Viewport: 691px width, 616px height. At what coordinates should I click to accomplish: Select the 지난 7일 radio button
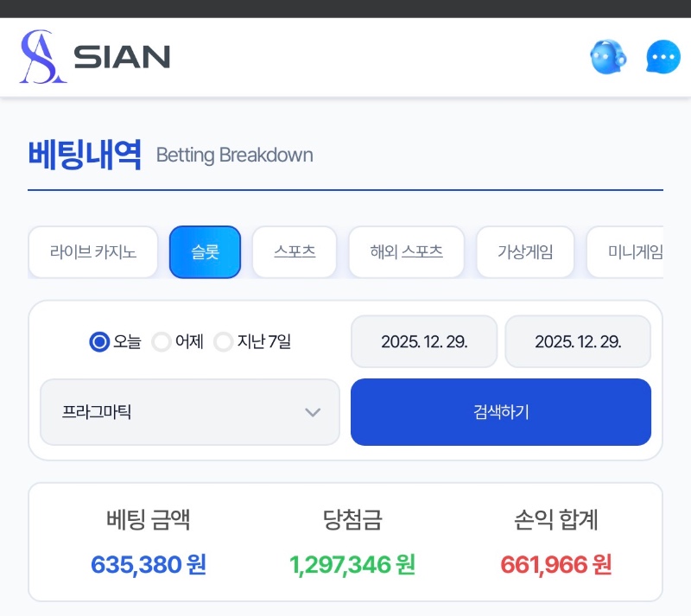tap(224, 341)
